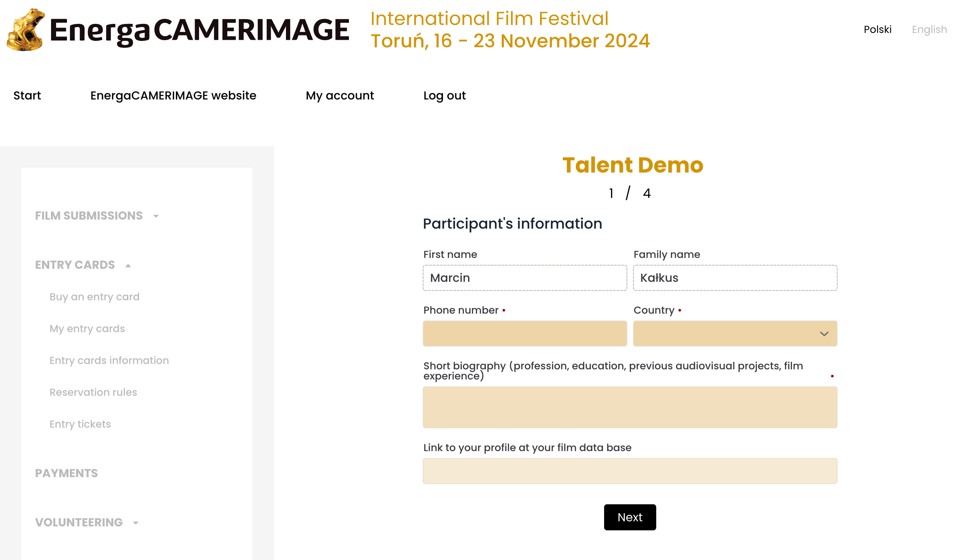
Task: Click the International Film Festival title text
Action: click(489, 18)
